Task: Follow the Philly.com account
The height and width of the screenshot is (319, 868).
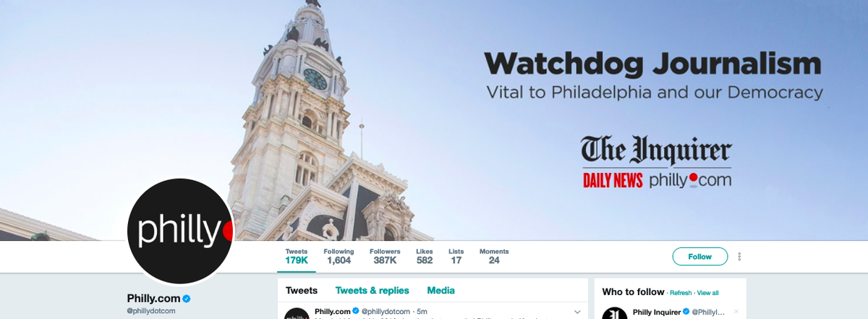Action: pyautogui.click(x=699, y=257)
